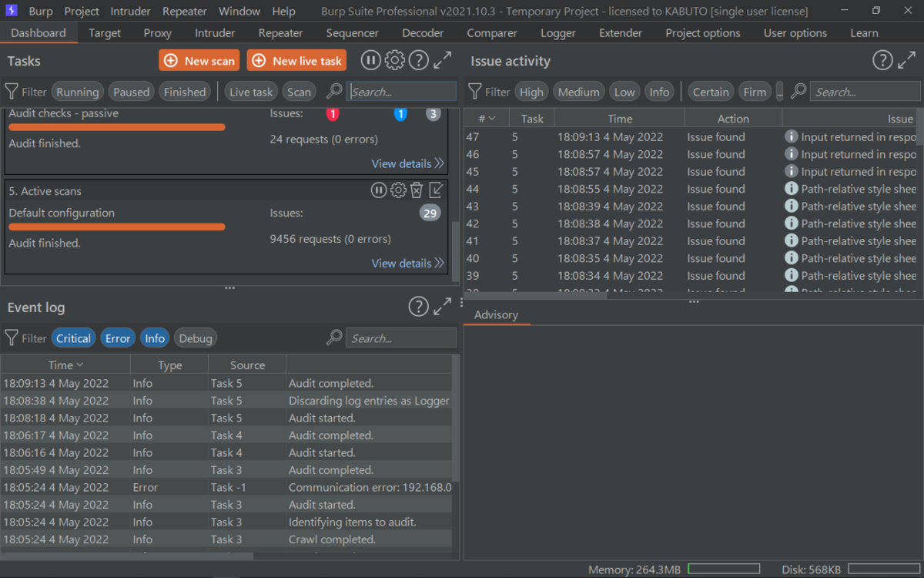Expand the Tasks panel to full size
Screen dimensions: 924x578
coord(443,61)
